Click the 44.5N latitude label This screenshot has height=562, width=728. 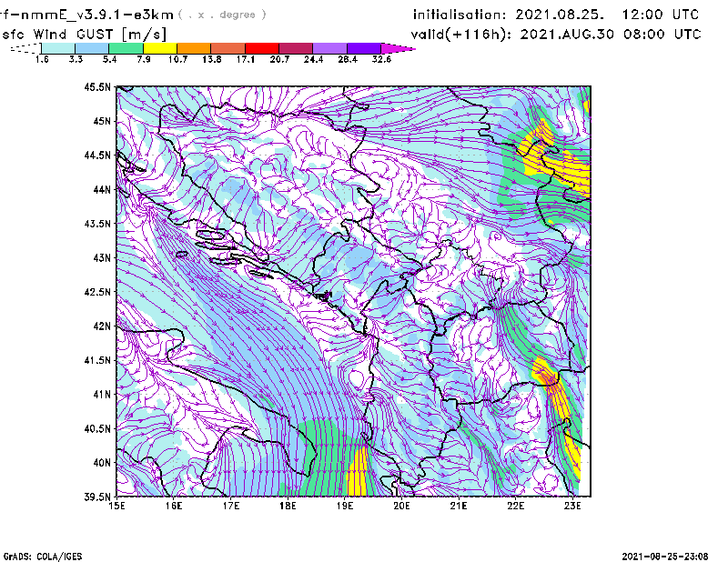coord(97,155)
